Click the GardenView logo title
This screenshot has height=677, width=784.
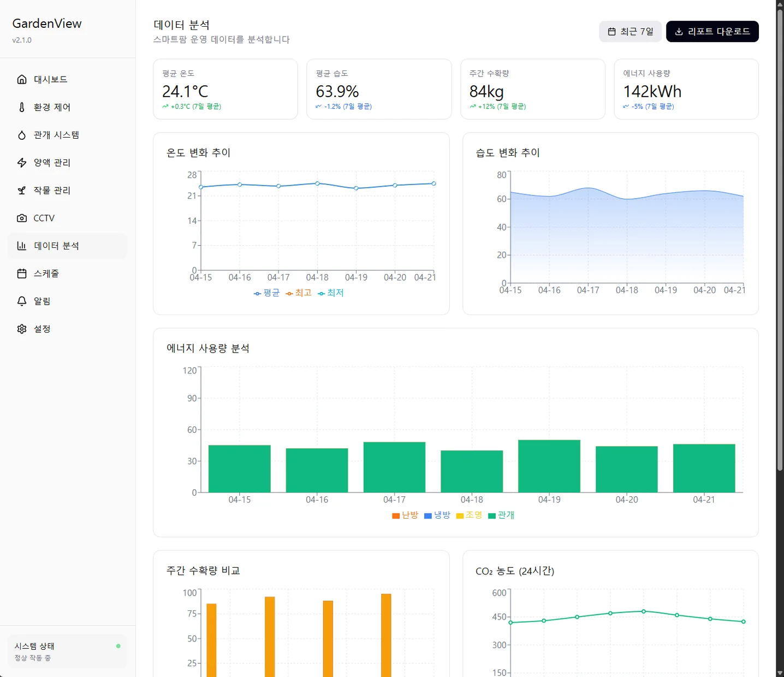(47, 23)
